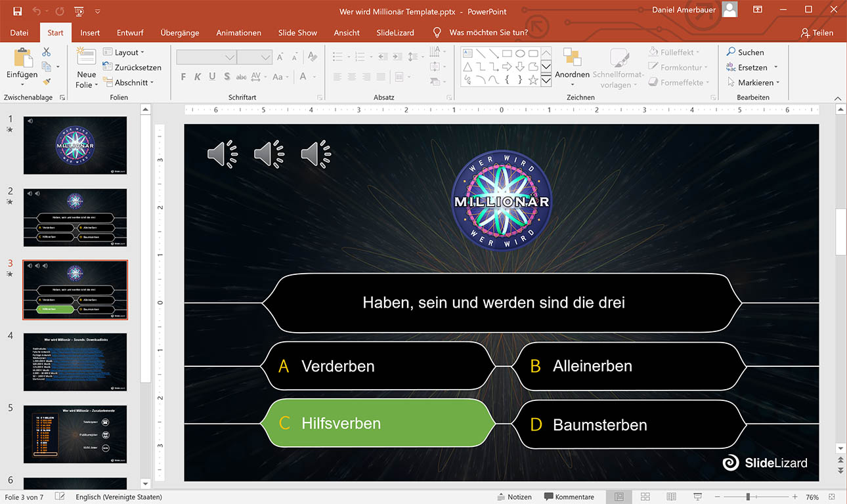Screen dimensions: 847x504
Task: Toggle centered text alignment
Action: [x=352, y=77]
